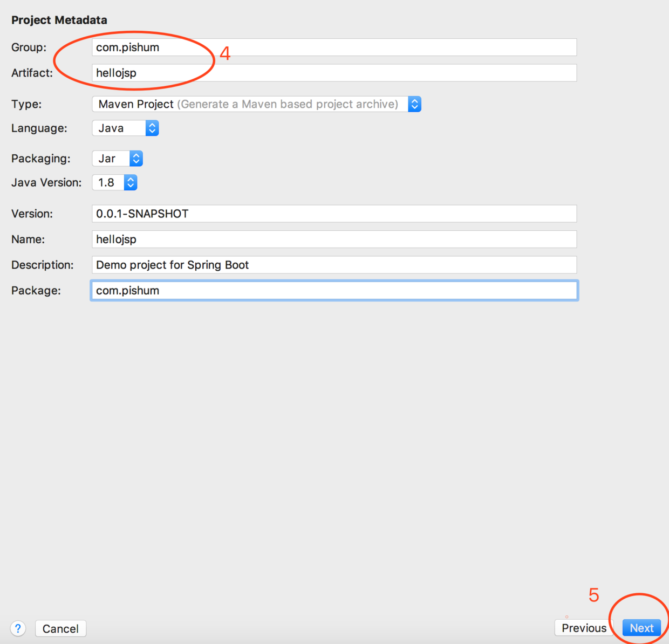Click the Packaging label

41,159
